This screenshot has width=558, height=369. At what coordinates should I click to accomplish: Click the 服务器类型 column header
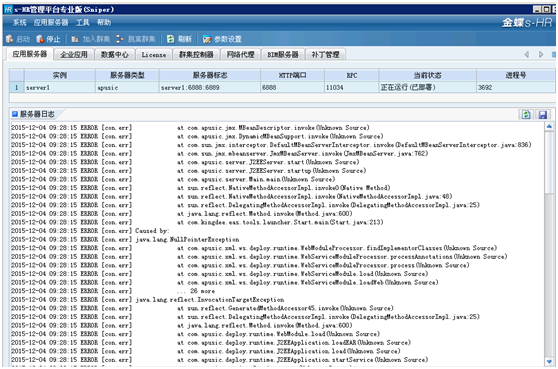click(127, 75)
